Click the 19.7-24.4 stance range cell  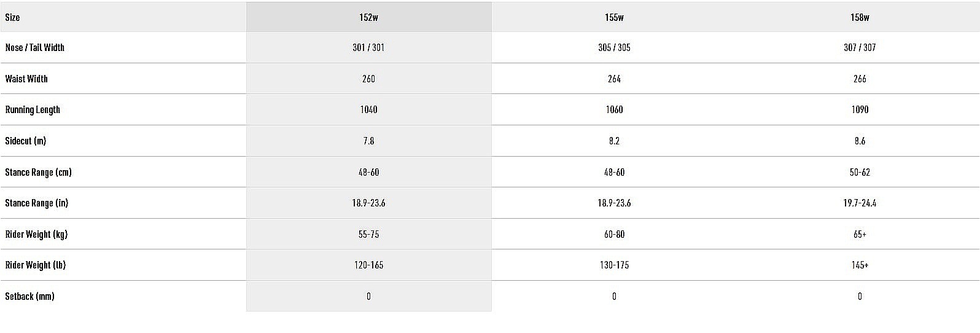click(860, 203)
